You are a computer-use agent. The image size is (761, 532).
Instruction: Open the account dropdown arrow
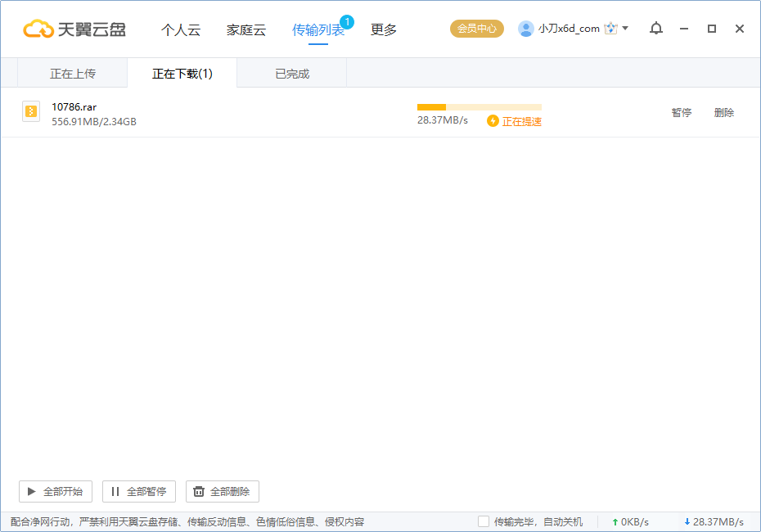(x=624, y=28)
